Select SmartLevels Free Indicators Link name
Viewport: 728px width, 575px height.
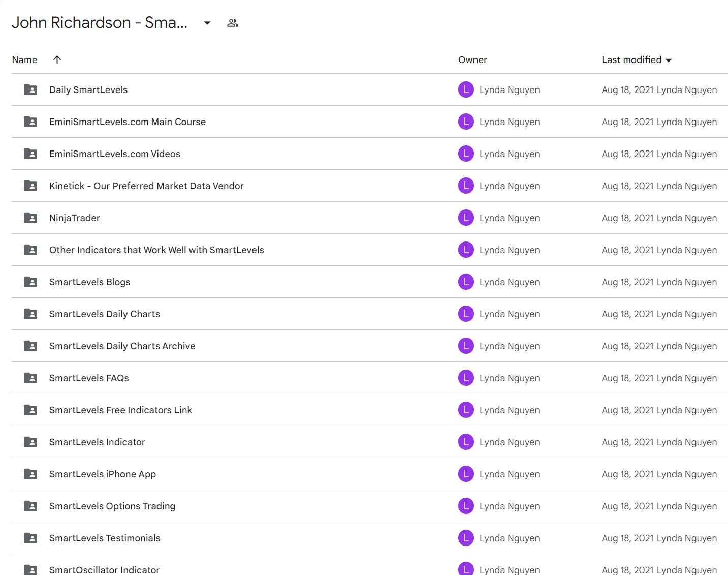120,410
